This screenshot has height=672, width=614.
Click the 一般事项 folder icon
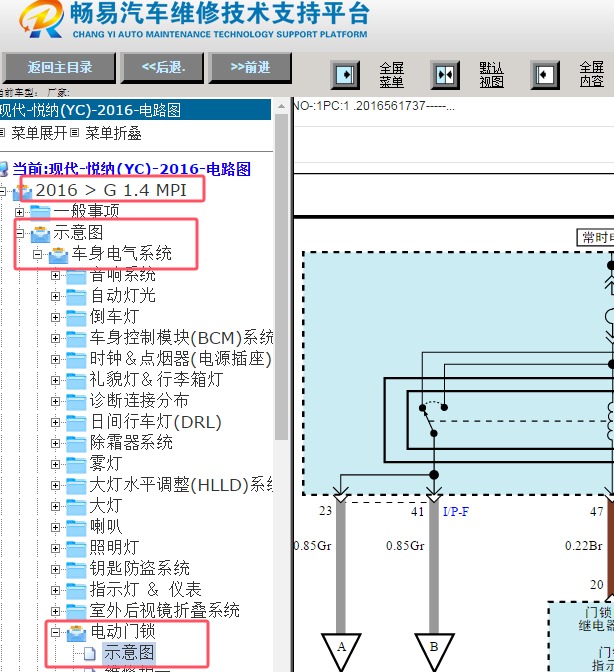[40, 212]
